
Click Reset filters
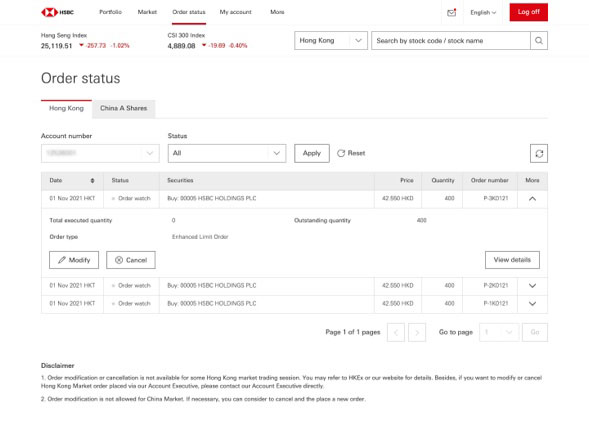351,153
